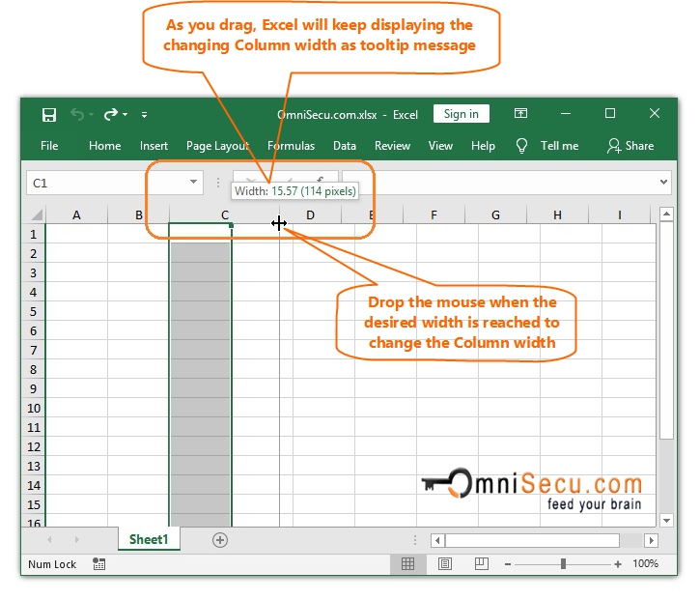Open the File menu

[x=49, y=146]
